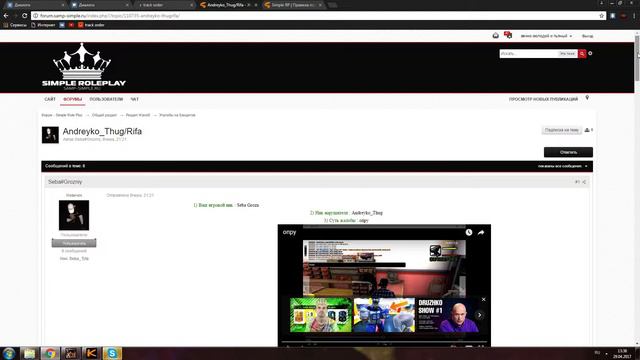The height and width of the screenshot is (360, 640).
Task: Open advanced search gear icon
Action: (590, 53)
